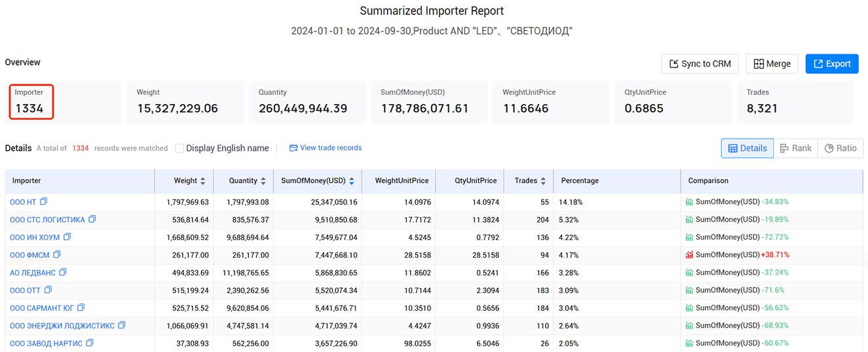
Task: Switch to Rank view tab
Action: click(795, 149)
